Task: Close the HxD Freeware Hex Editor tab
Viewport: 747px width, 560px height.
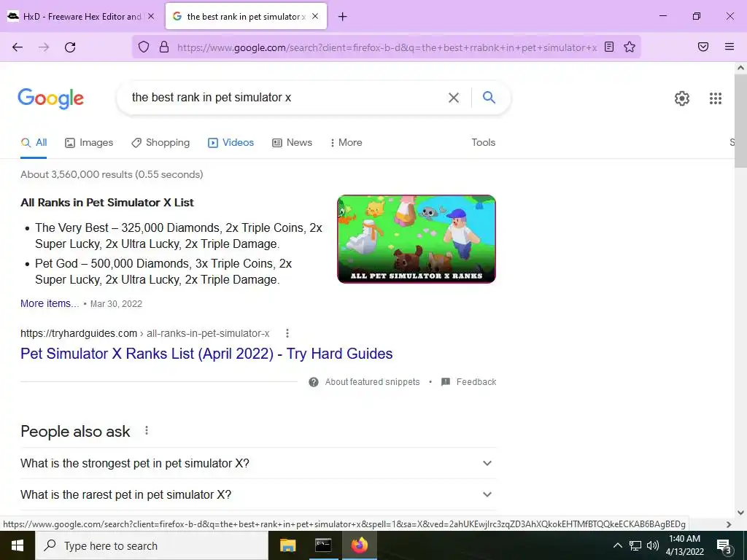Action: pos(151,16)
